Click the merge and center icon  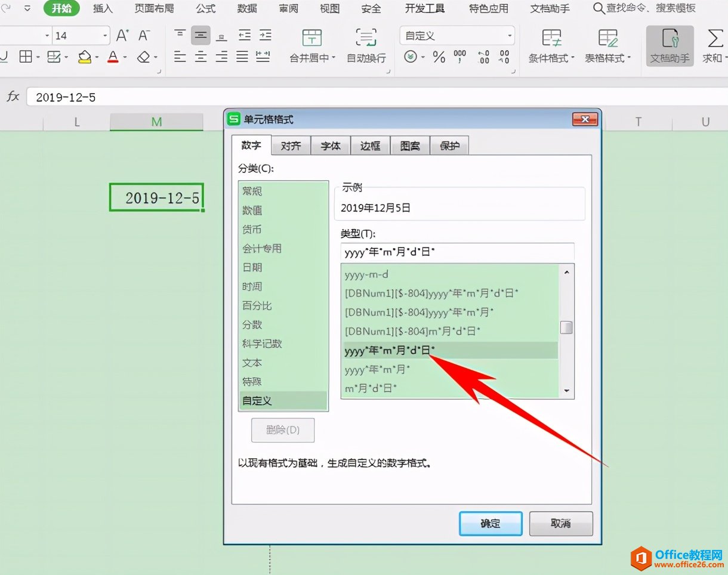tap(312, 38)
